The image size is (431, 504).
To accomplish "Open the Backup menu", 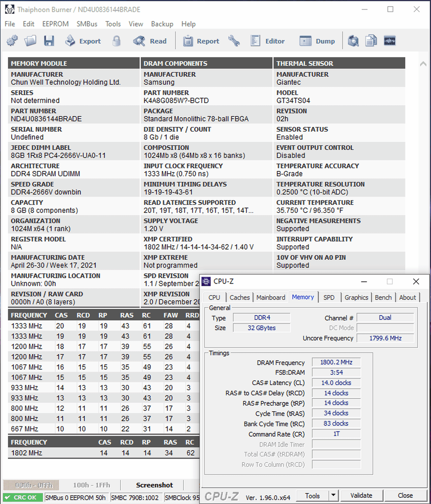I will 162,24.
